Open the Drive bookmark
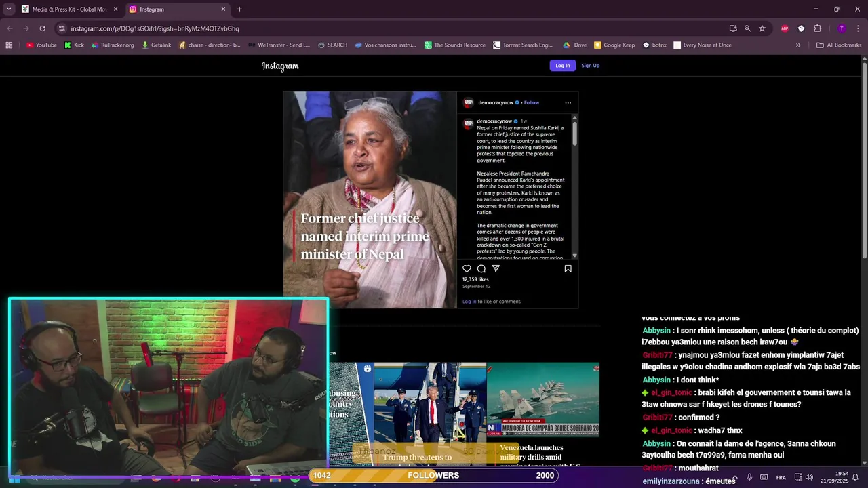This screenshot has height=488, width=868. pyautogui.click(x=575, y=45)
